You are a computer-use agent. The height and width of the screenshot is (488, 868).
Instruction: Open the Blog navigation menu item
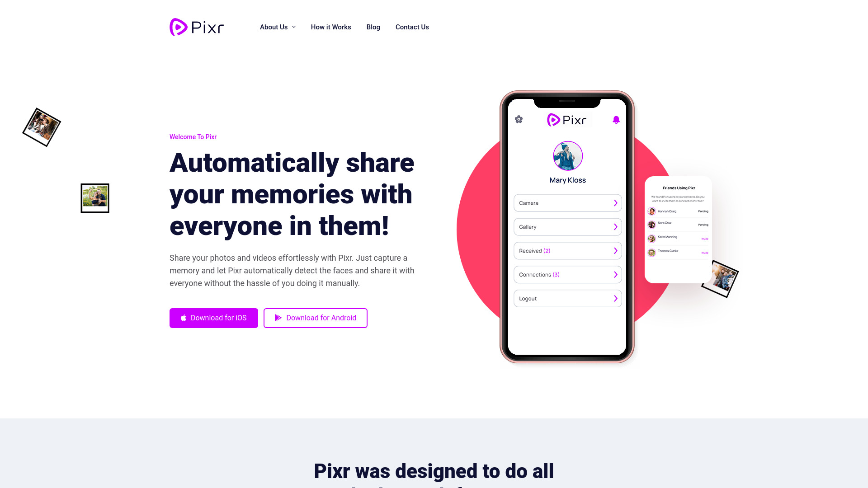[373, 27]
